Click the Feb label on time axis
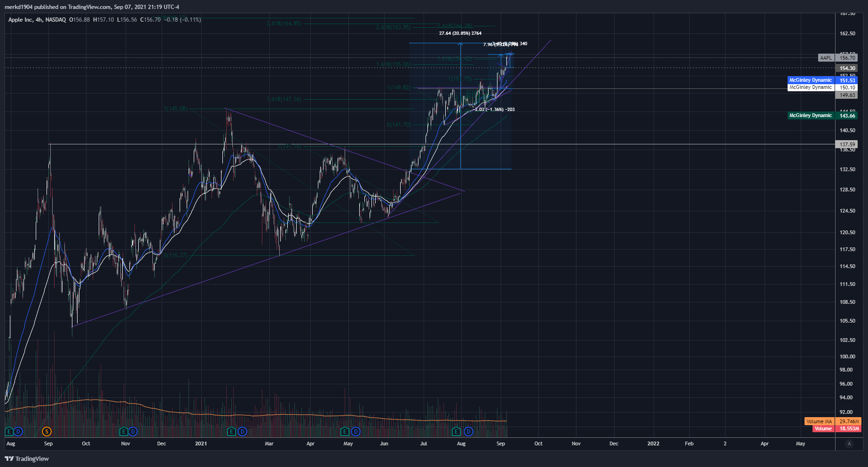 point(689,443)
